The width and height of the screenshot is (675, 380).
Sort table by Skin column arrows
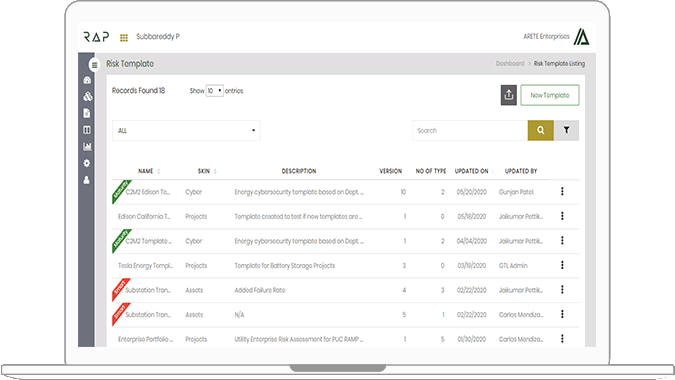(215, 171)
